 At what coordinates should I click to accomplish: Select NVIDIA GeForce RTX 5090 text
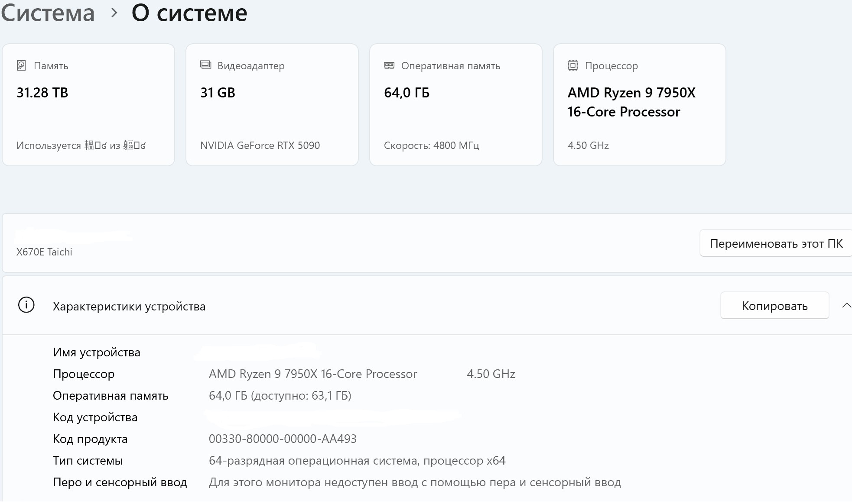[x=260, y=145]
